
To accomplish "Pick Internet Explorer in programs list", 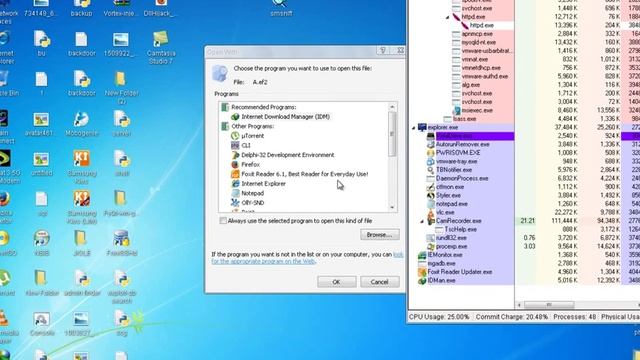I will (258, 184).
